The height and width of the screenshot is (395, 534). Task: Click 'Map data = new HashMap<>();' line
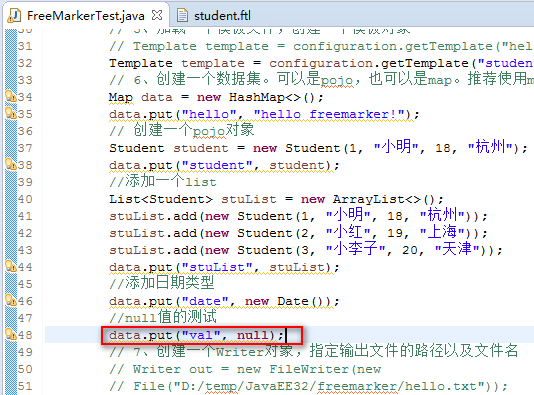(216, 97)
